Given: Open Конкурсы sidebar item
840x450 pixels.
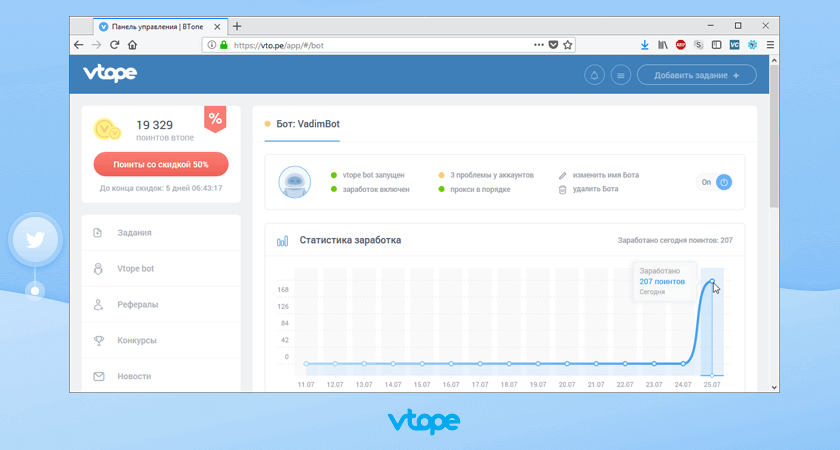Looking at the screenshot, I should coord(161,340).
